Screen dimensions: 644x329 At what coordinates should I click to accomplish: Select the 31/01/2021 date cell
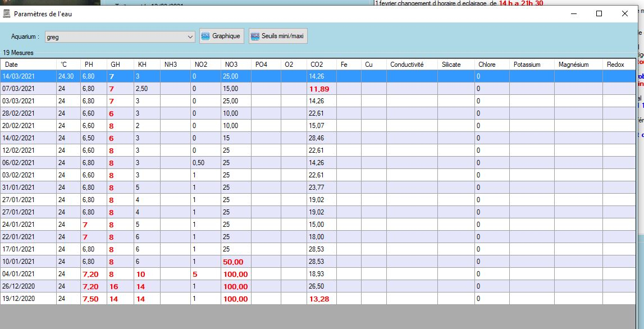pos(28,188)
